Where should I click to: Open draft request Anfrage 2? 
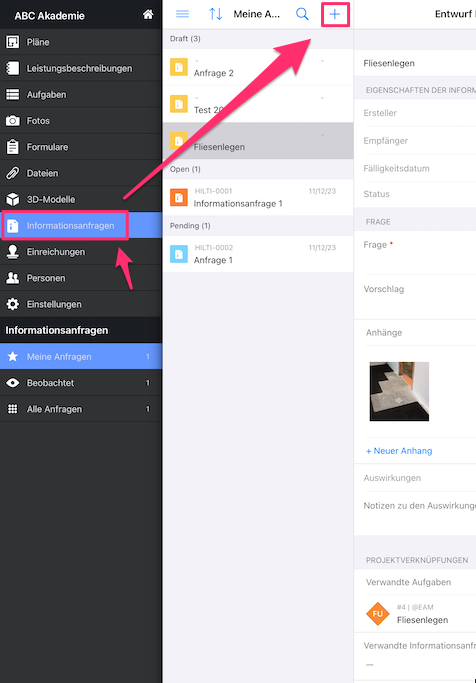coord(258,67)
